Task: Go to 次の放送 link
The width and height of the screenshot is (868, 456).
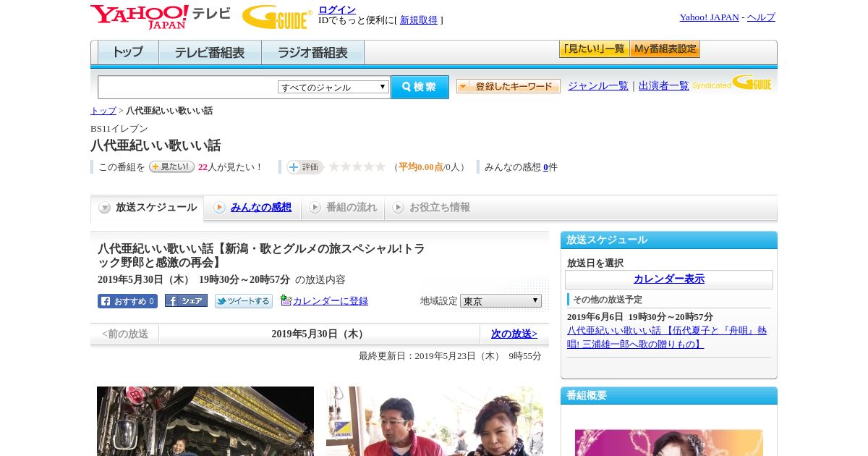Action: tap(514, 334)
